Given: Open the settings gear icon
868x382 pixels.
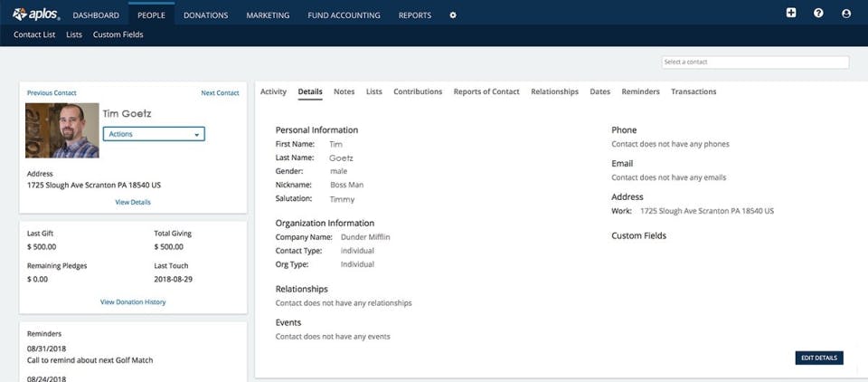Looking at the screenshot, I should pyautogui.click(x=453, y=15).
